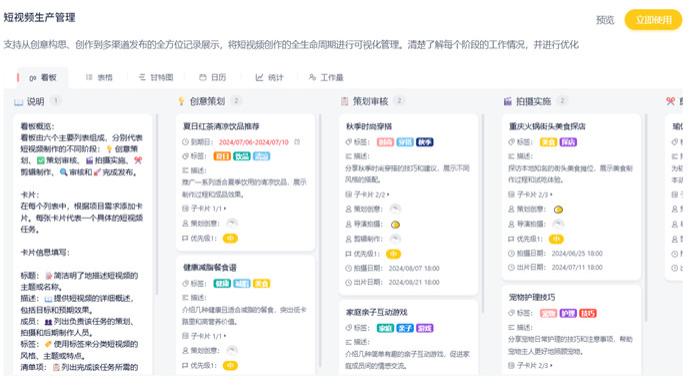
Task: Open the 宠物护理技巧 card title
Action: tap(532, 297)
